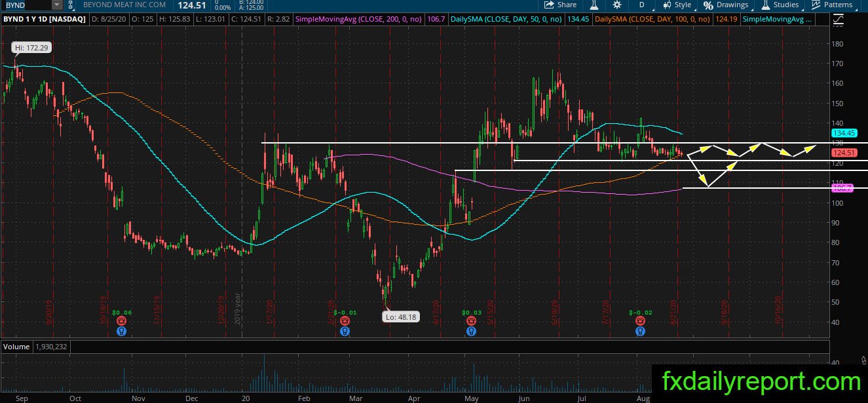Click the magenta 106.7 axis price label
Image resolution: width=868 pixels, height=403 pixels.
click(842, 188)
